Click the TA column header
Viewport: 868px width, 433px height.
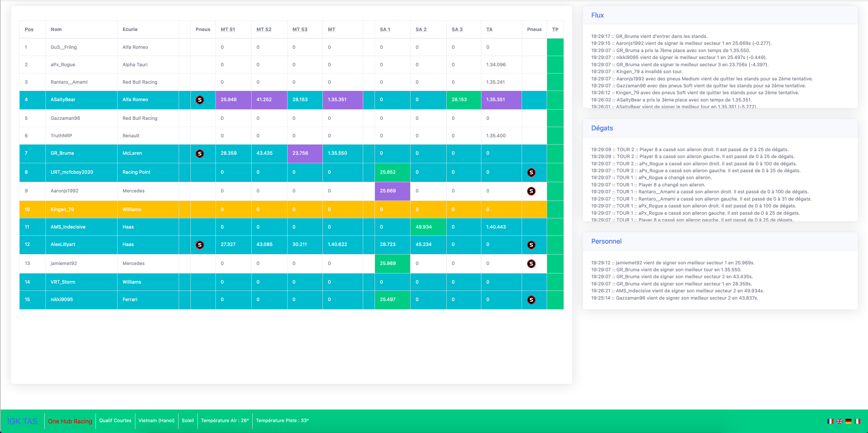coord(489,29)
